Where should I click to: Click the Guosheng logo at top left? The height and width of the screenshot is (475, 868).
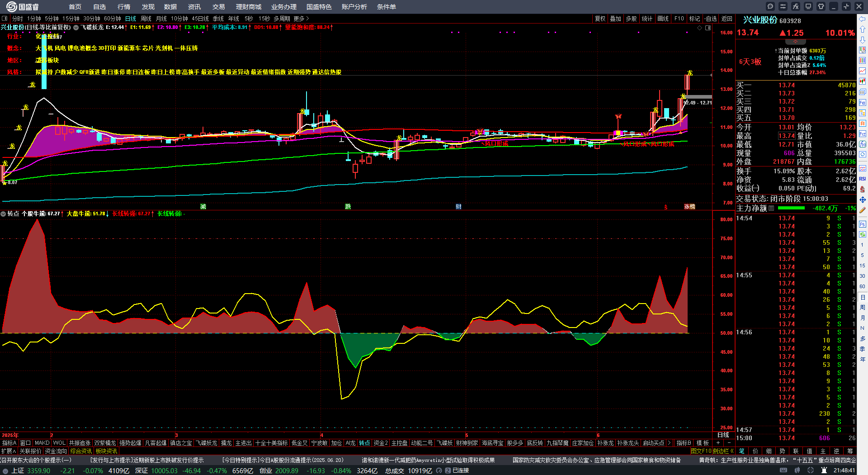(x=23, y=7)
